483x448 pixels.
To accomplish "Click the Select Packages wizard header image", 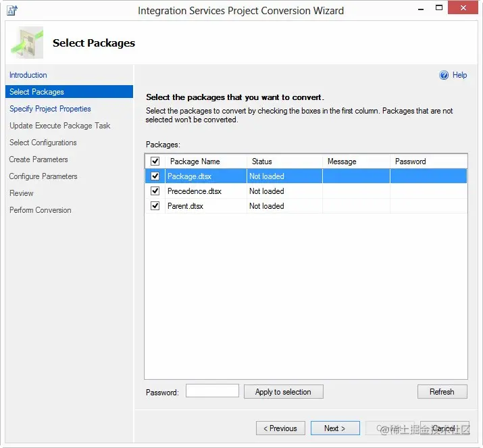I will coord(27,43).
